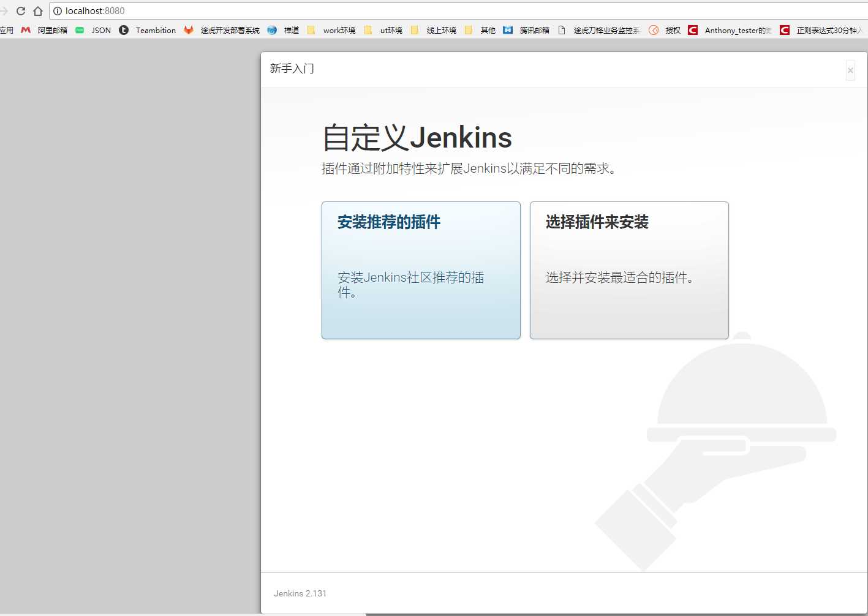
Task: Open the work环境 bookmark folder
Action: (331, 30)
